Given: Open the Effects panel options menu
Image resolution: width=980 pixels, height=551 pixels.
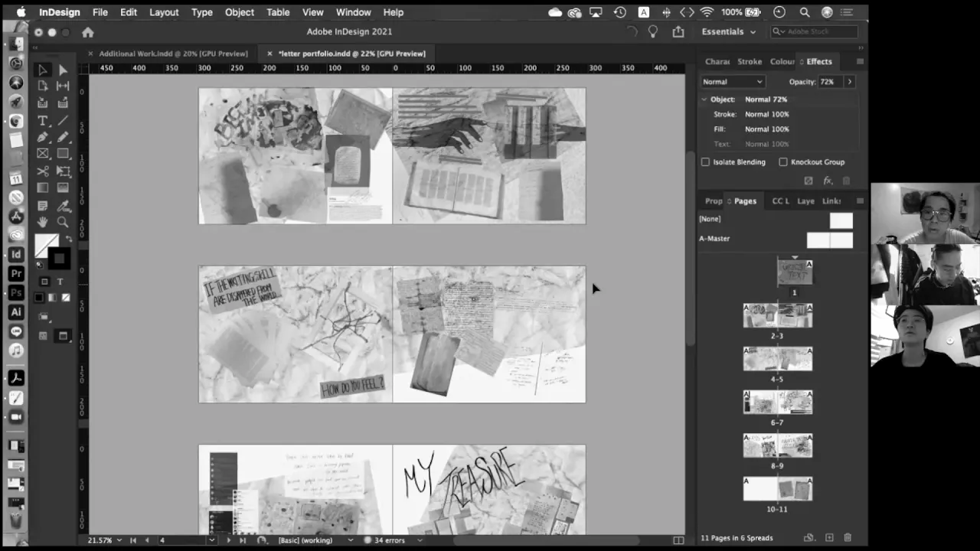Looking at the screenshot, I should click(x=860, y=61).
